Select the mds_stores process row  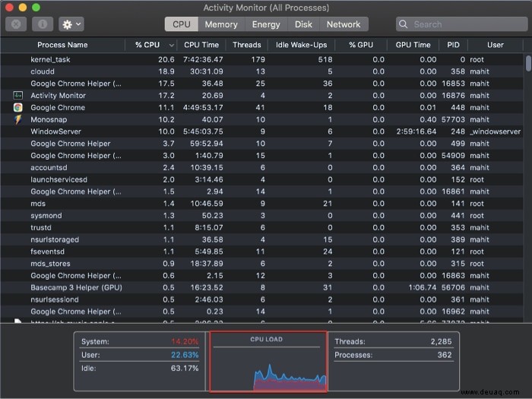click(x=261, y=264)
